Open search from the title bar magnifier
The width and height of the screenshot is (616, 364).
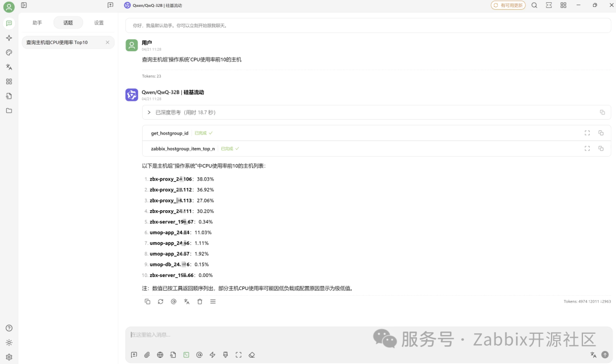pos(533,5)
